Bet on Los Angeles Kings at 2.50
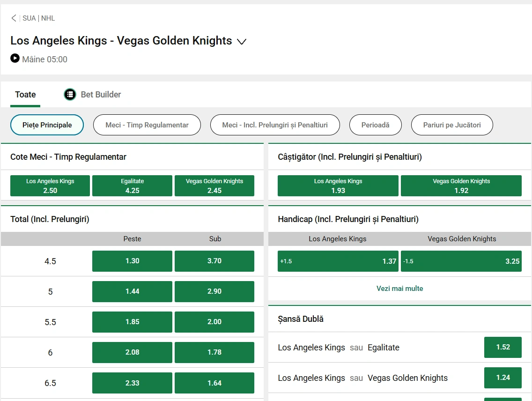 click(x=50, y=186)
